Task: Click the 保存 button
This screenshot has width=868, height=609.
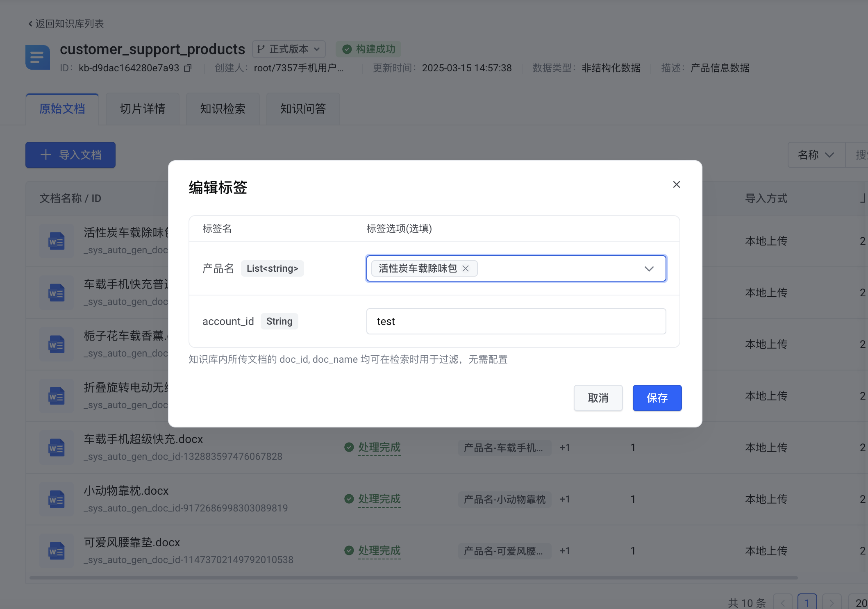Action: (657, 398)
